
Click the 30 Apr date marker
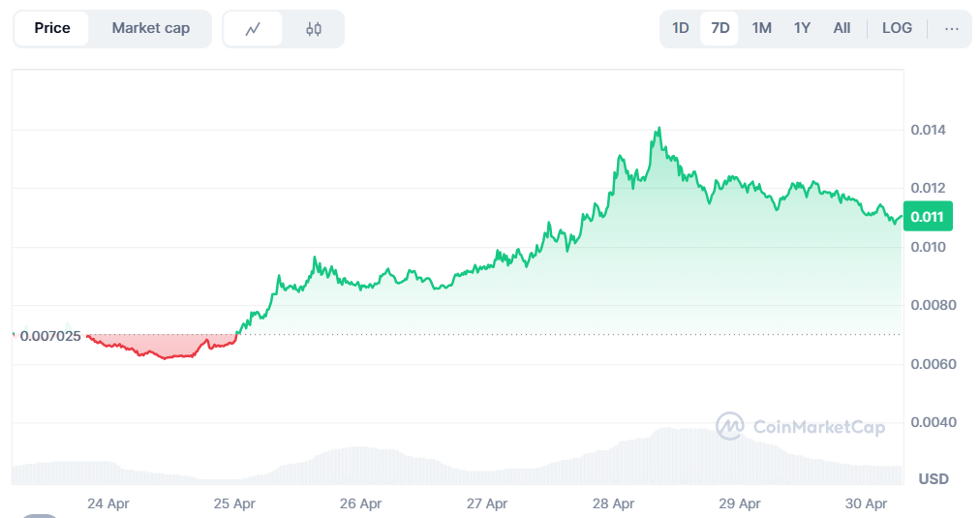[866, 503]
